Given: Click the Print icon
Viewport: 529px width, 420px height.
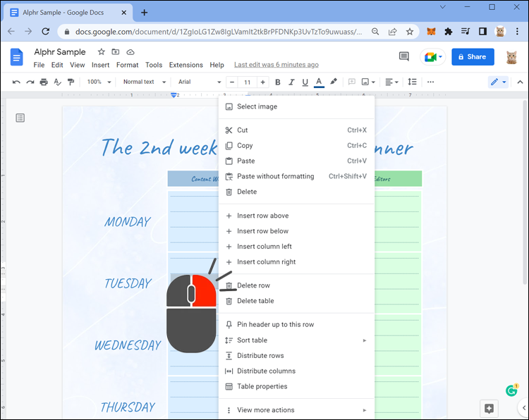Looking at the screenshot, I should tap(44, 82).
